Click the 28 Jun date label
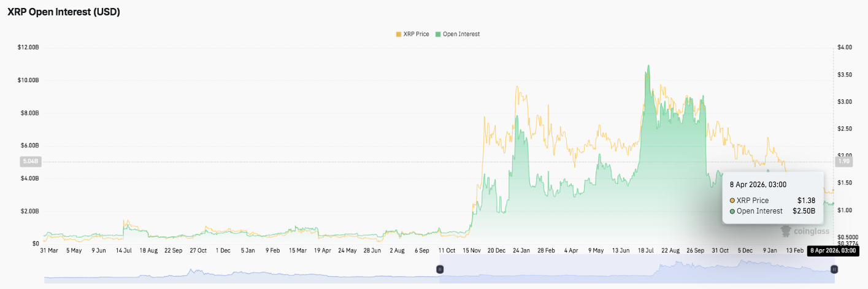 372,250
